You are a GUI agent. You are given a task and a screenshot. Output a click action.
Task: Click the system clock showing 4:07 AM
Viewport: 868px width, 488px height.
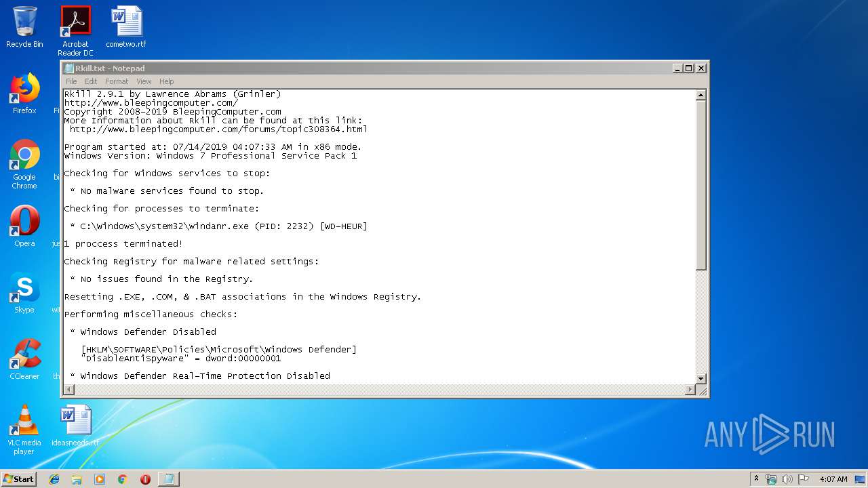pos(833,479)
